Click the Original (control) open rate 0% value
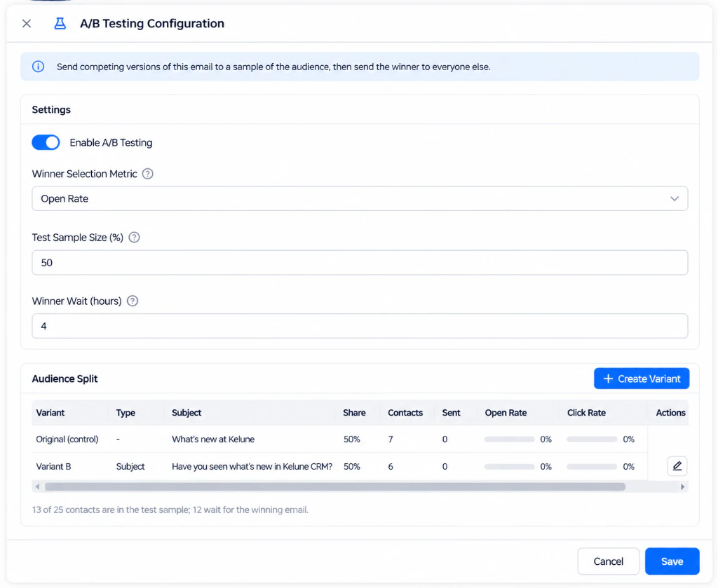 (x=546, y=439)
